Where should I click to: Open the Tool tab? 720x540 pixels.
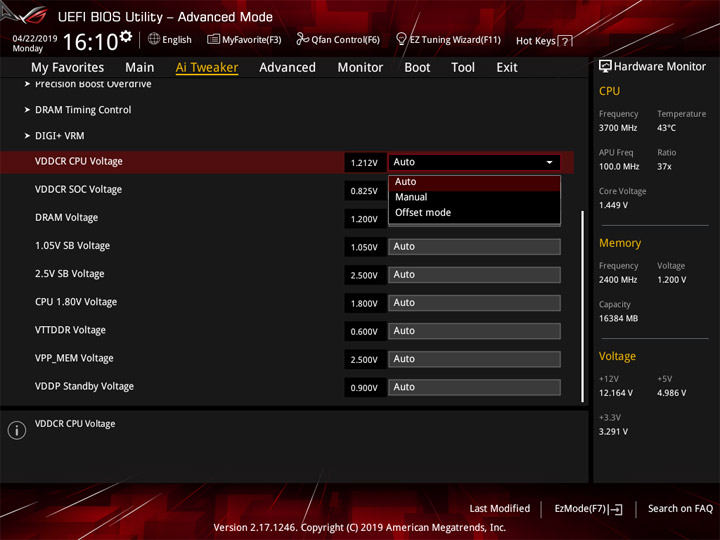[463, 68]
